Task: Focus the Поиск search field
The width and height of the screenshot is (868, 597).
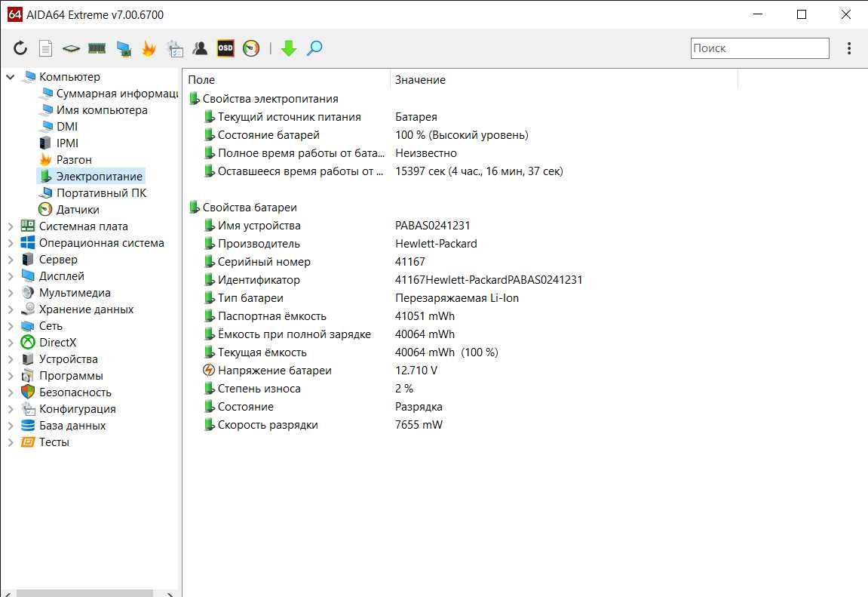Action: 760,48
